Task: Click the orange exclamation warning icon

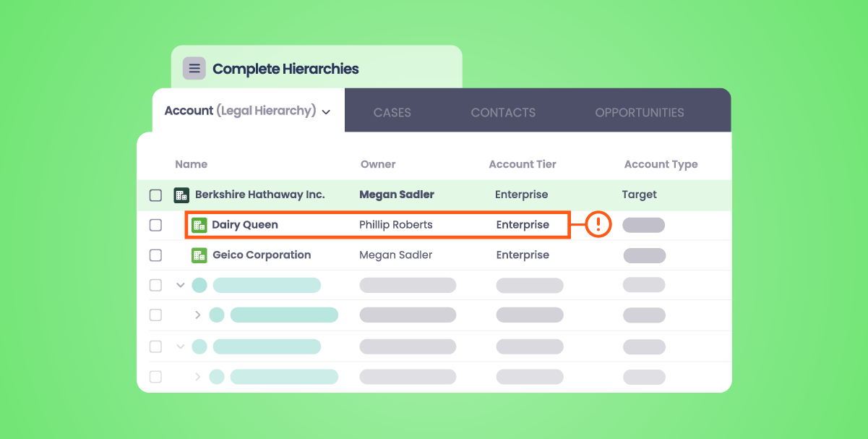Action: (x=598, y=225)
